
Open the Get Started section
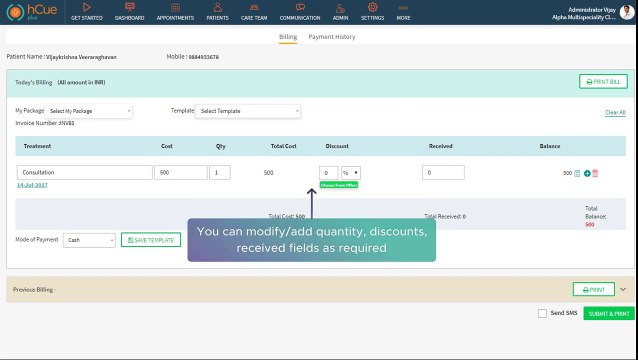coord(87,11)
